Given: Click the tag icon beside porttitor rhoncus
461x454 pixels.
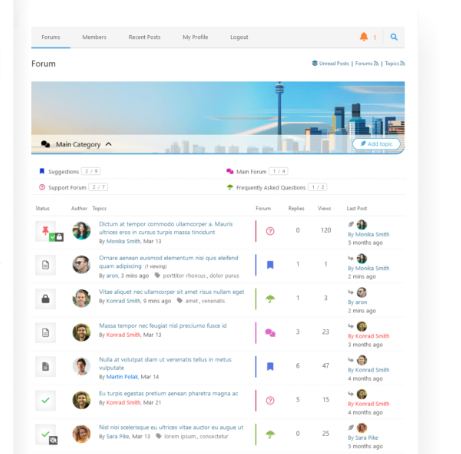Looking at the screenshot, I should coord(157,275).
